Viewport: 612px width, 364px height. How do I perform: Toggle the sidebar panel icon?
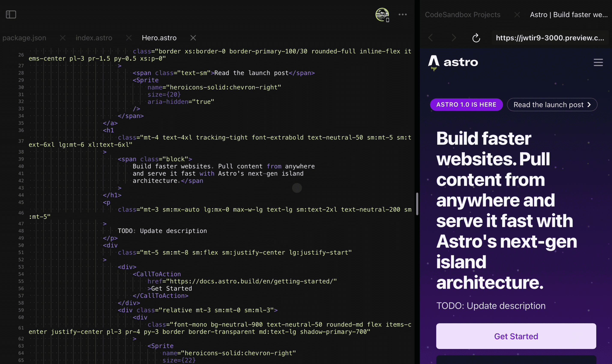(x=11, y=15)
